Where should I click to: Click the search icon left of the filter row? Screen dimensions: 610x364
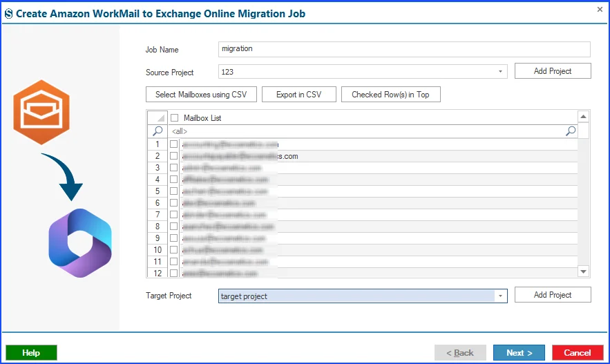[158, 131]
